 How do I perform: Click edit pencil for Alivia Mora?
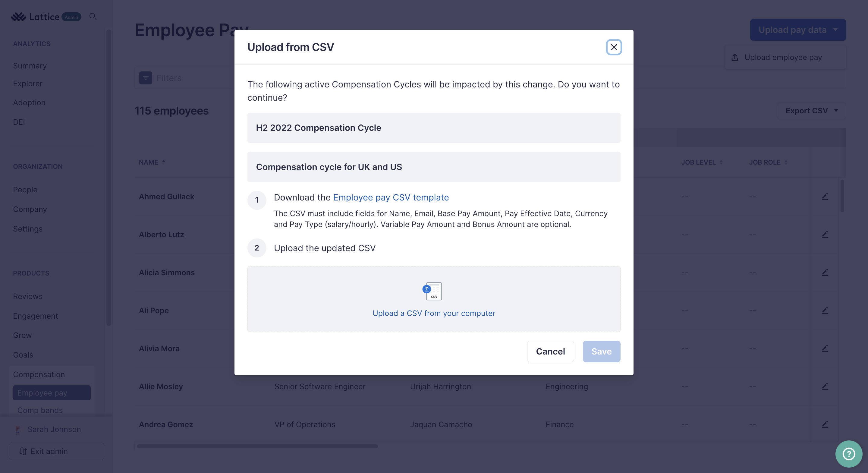click(825, 348)
